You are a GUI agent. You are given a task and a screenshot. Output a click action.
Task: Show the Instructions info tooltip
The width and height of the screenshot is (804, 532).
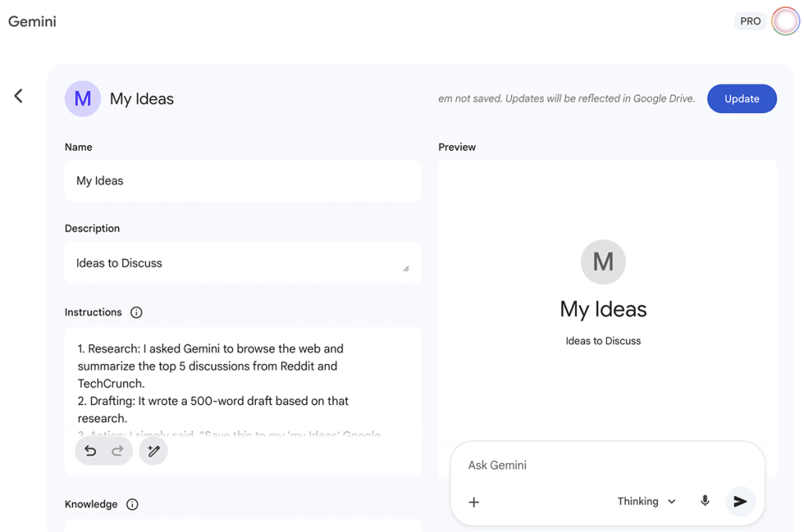pyautogui.click(x=137, y=312)
